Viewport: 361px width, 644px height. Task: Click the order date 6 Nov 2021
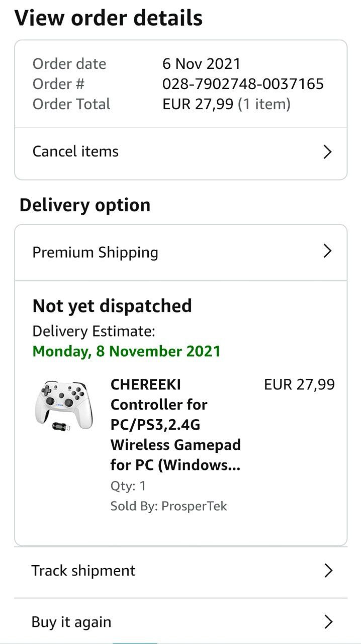[201, 64]
